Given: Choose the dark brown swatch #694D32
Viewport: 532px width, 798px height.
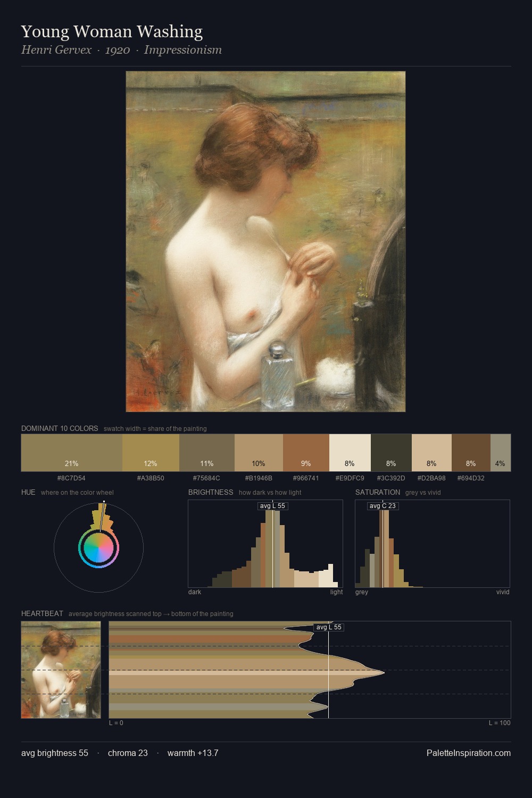Looking at the screenshot, I should 471,453.
